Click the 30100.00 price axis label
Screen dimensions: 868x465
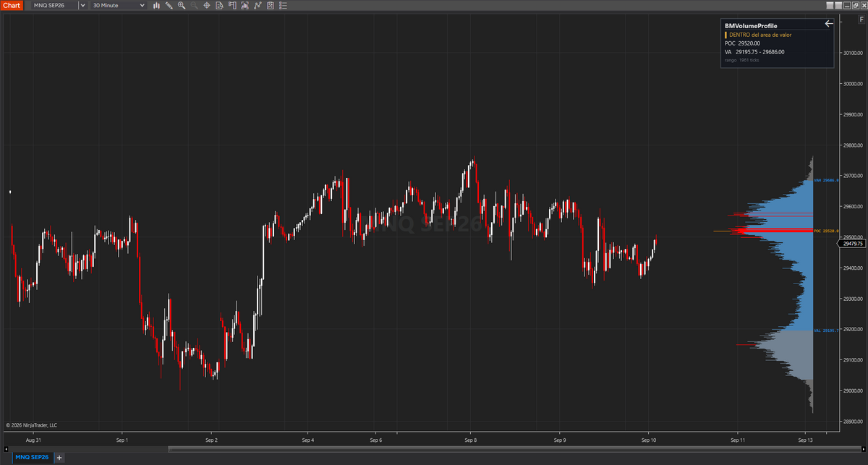(853, 53)
